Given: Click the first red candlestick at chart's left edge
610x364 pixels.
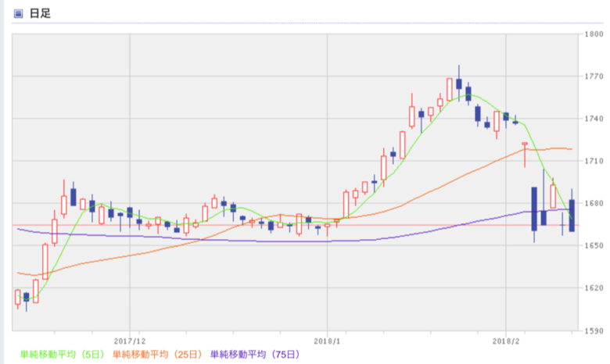Looking at the screenshot, I should (x=17, y=297).
